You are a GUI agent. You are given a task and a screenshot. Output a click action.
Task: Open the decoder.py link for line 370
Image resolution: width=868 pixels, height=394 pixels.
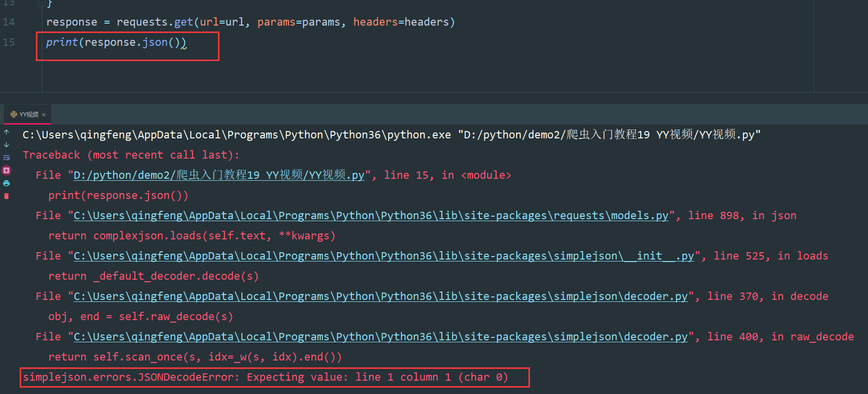click(381, 296)
